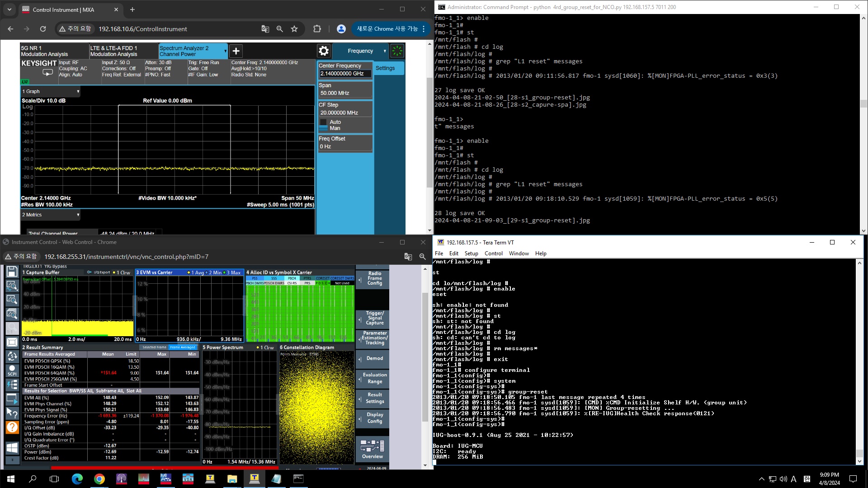Viewport: 868px width, 488px height.
Task: Open the orange help question mark icon
Action: coord(12,427)
